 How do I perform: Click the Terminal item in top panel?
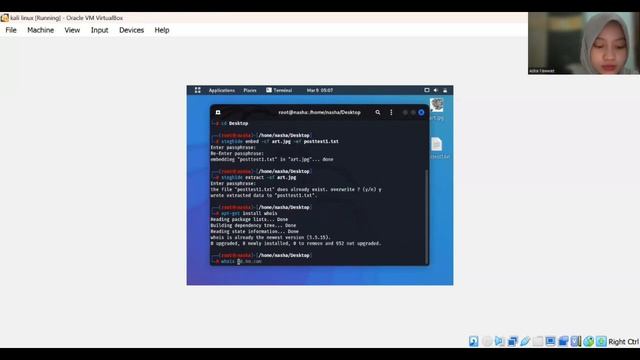click(279, 90)
